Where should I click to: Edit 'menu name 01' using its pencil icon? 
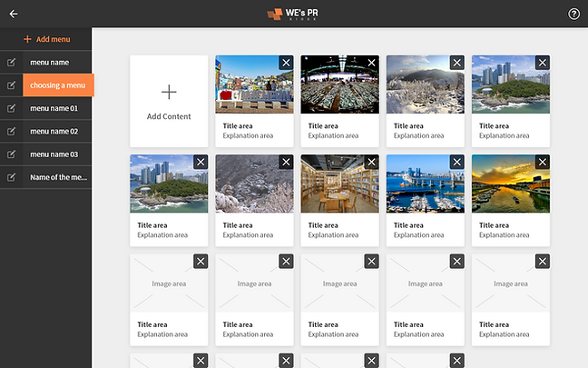pyautogui.click(x=11, y=108)
